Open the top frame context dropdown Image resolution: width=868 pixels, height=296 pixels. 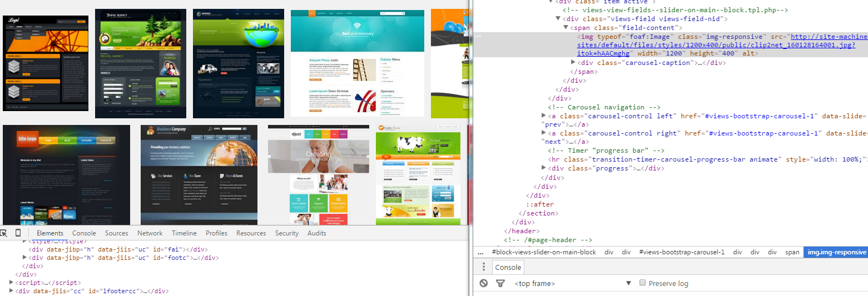point(573,283)
